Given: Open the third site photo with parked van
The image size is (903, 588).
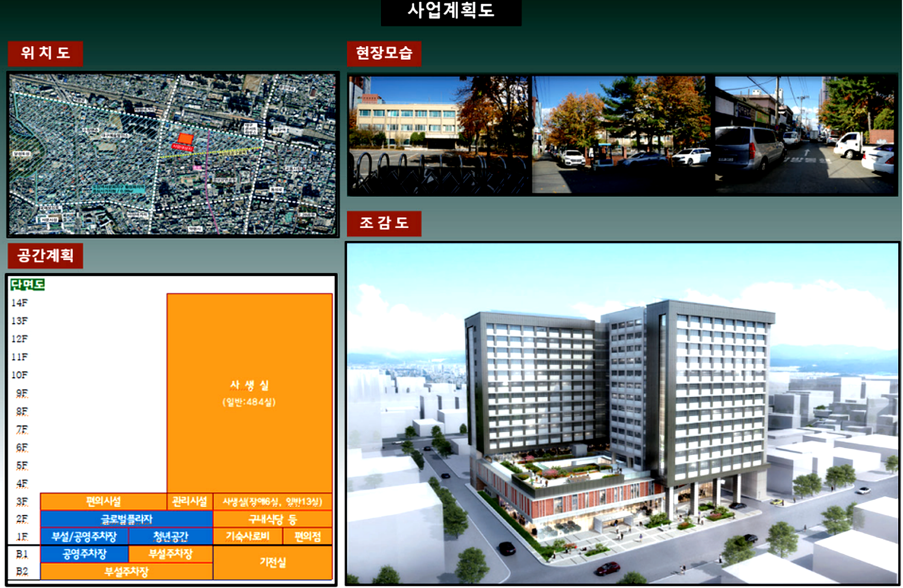Looking at the screenshot, I should 805,135.
